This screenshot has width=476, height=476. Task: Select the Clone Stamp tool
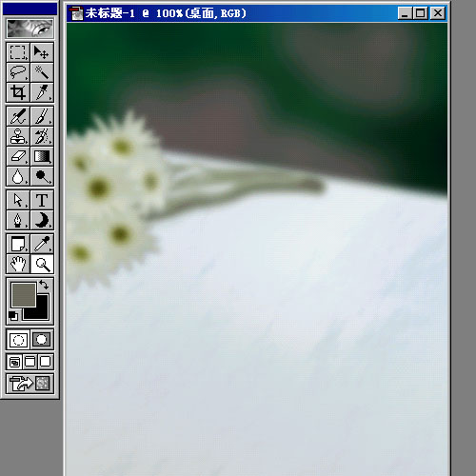(x=18, y=136)
